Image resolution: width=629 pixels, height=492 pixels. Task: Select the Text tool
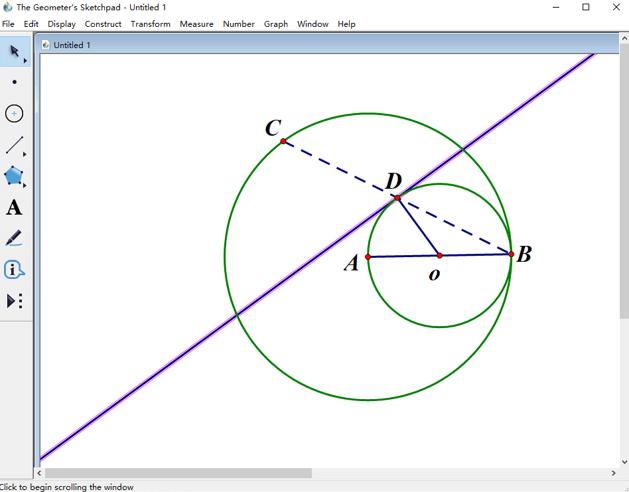14,207
